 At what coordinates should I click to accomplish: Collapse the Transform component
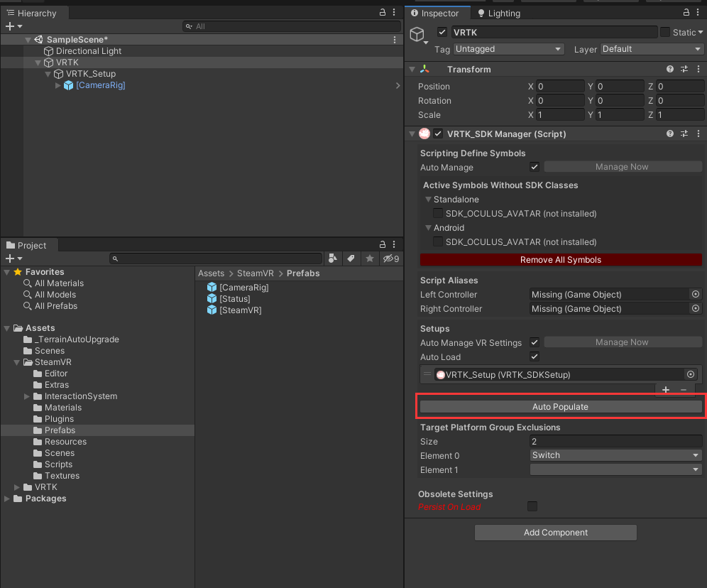[x=412, y=69]
